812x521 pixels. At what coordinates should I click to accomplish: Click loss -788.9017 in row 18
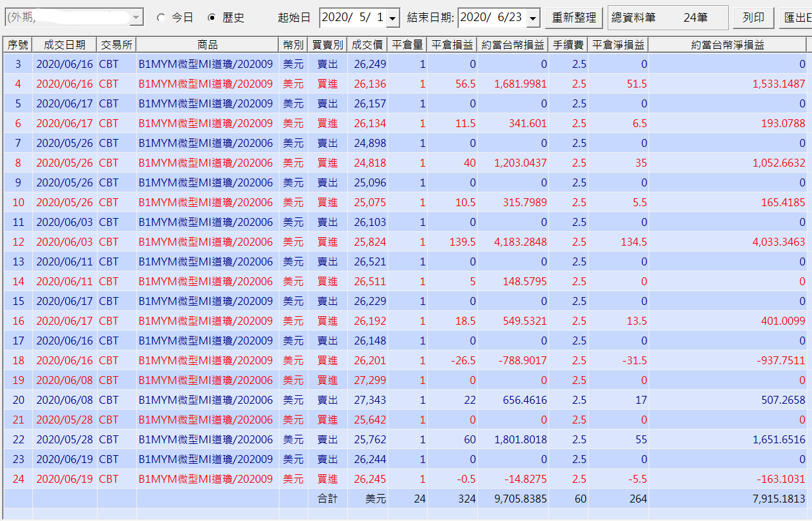click(x=522, y=360)
